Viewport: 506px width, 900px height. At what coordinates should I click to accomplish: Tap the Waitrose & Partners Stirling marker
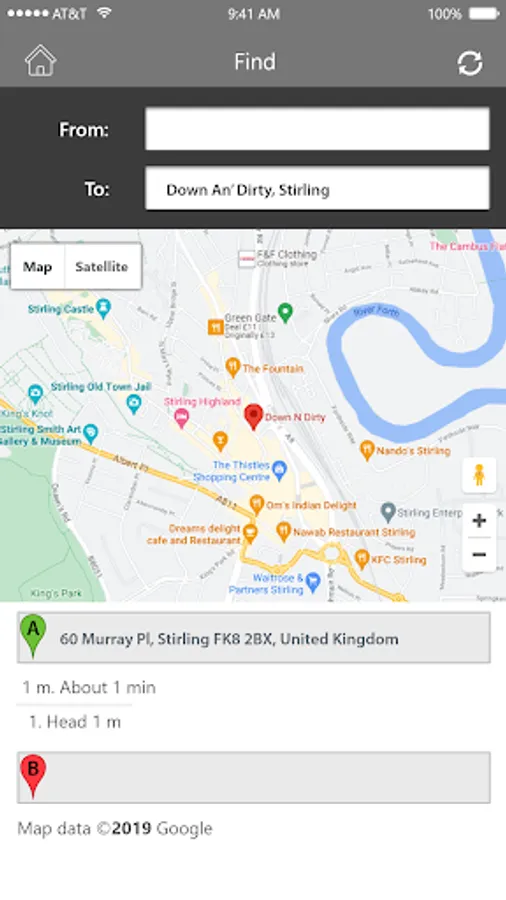(x=313, y=583)
